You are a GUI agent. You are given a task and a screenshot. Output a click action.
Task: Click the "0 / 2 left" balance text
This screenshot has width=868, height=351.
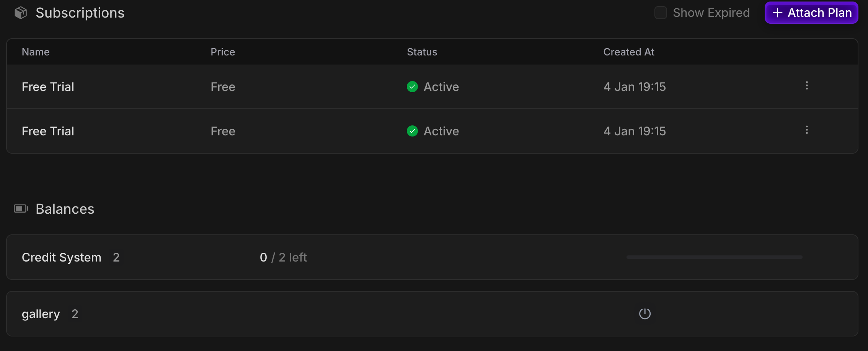(x=283, y=257)
